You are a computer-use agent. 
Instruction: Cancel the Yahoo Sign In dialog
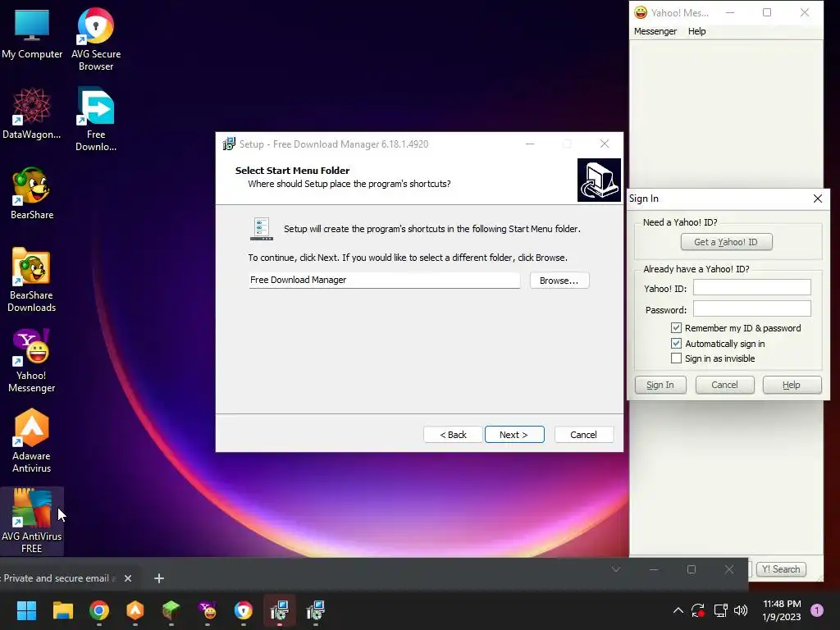(x=724, y=385)
